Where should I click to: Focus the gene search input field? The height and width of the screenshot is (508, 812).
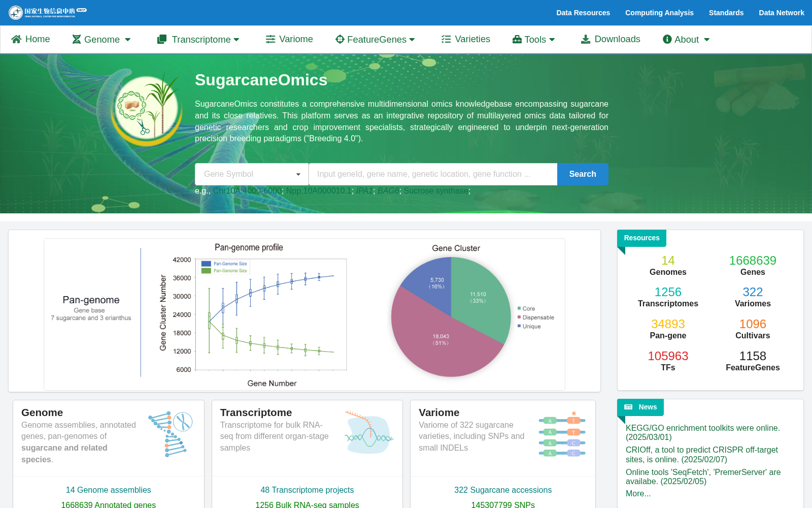tap(433, 174)
